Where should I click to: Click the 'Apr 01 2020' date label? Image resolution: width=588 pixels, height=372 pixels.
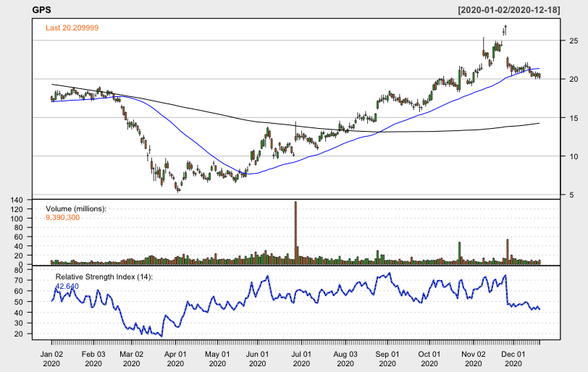(x=175, y=358)
